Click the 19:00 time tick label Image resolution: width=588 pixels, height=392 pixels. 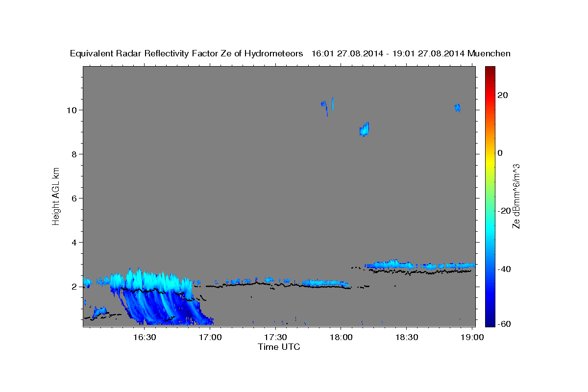472,338
